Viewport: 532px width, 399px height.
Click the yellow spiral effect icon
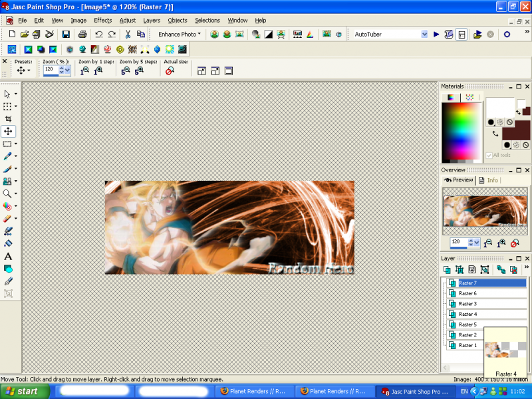pos(120,49)
